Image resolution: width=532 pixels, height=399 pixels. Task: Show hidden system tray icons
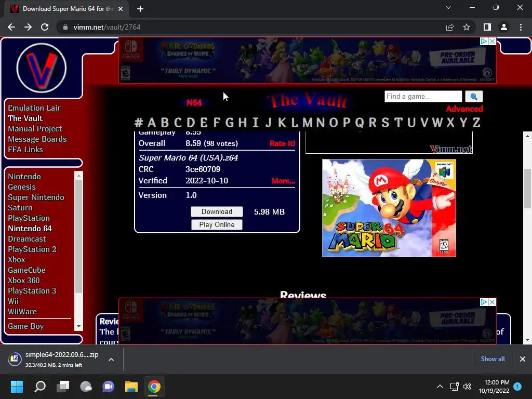point(440,387)
